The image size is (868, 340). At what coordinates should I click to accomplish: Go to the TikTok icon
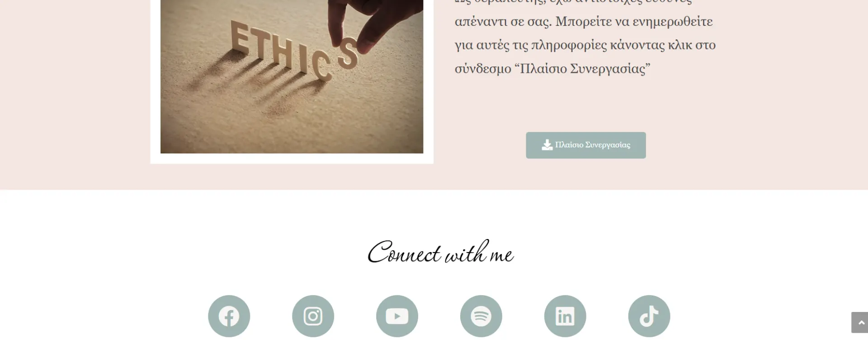click(x=649, y=316)
